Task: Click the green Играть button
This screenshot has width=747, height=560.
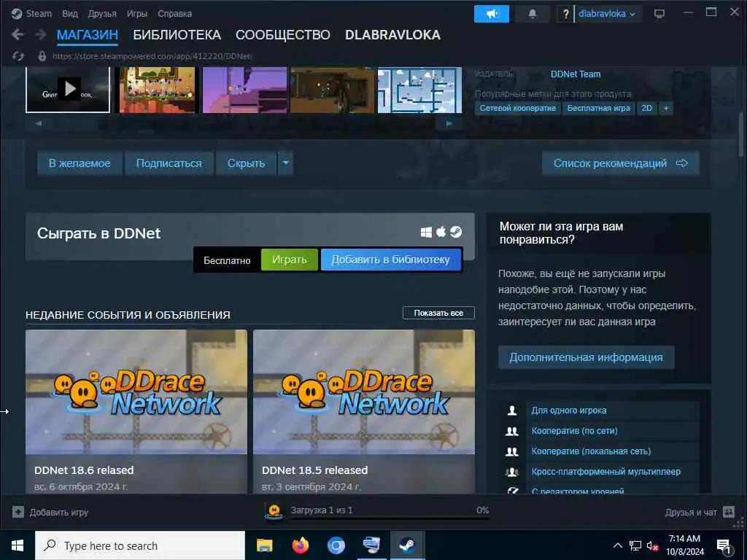Action: point(289,260)
